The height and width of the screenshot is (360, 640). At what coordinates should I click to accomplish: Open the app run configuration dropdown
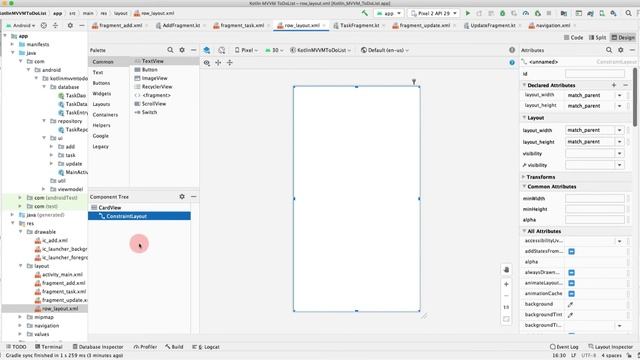[x=389, y=13]
